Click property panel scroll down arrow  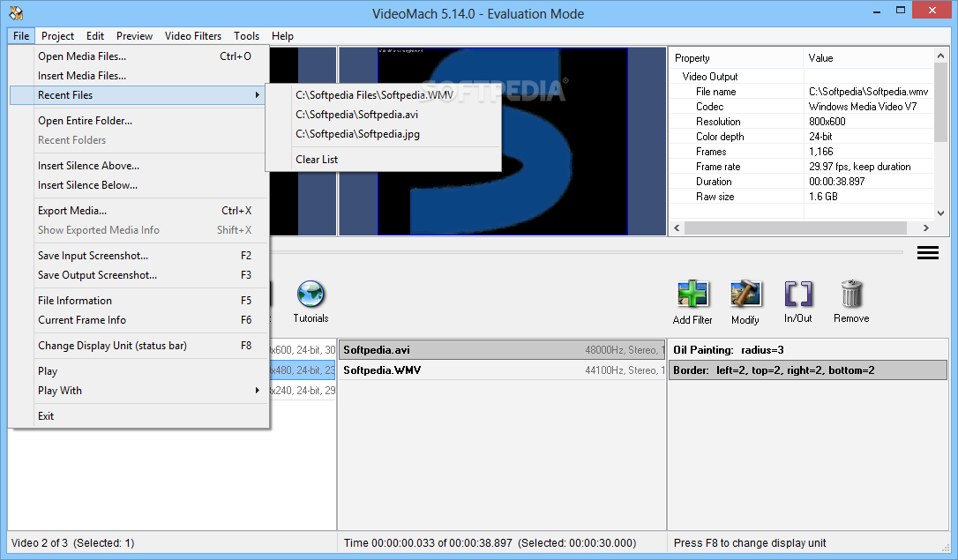click(x=941, y=213)
